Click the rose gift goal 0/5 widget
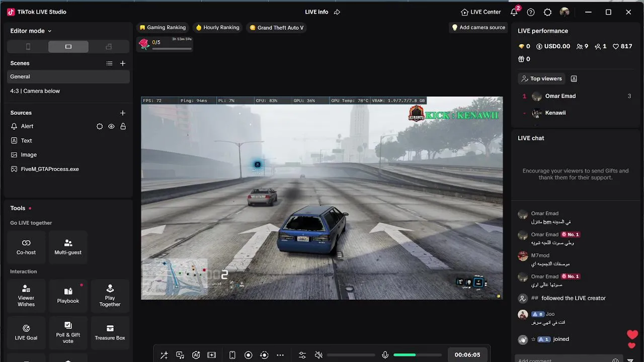 pos(165,44)
